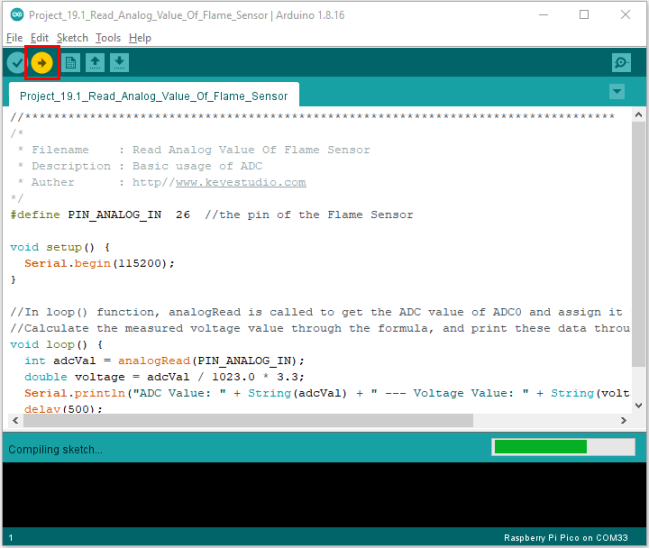This screenshot has width=650, height=549.
Task: Click the '//In loop() function' comment line
Action: pyautogui.click(x=320, y=312)
